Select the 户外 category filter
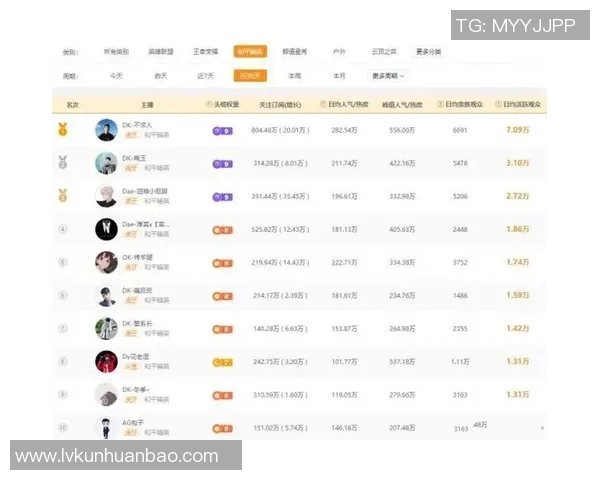Image resolution: width=600 pixels, height=480 pixels. tap(339, 51)
